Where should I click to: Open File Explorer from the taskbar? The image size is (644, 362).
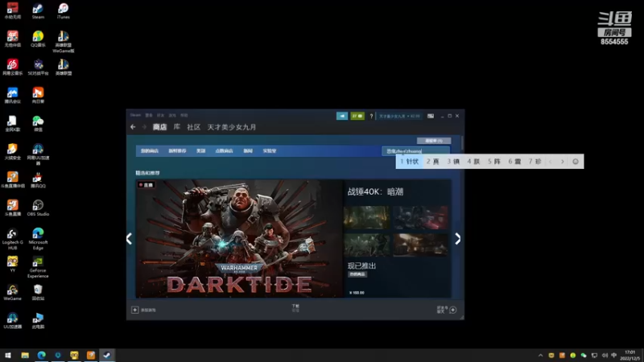[x=25, y=356]
